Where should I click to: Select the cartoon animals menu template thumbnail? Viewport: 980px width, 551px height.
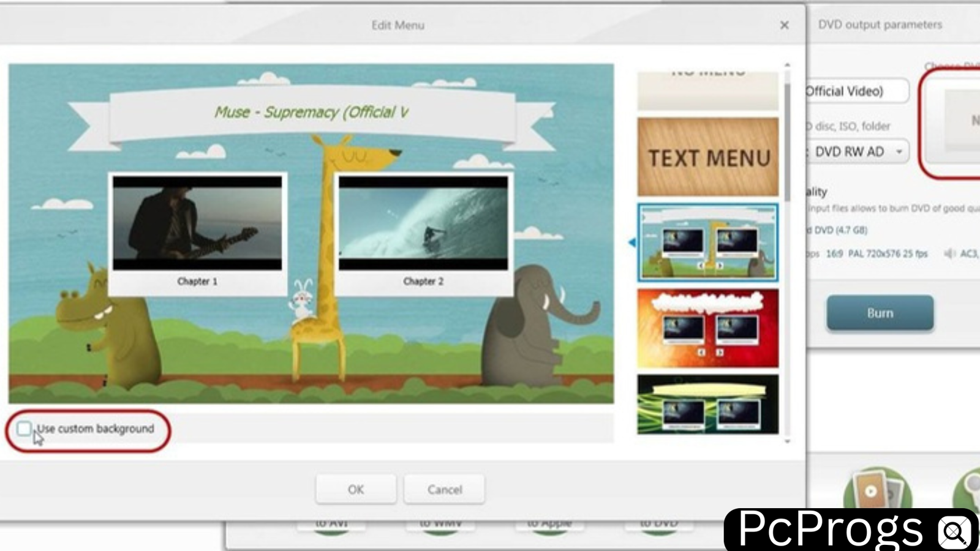point(708,243)
